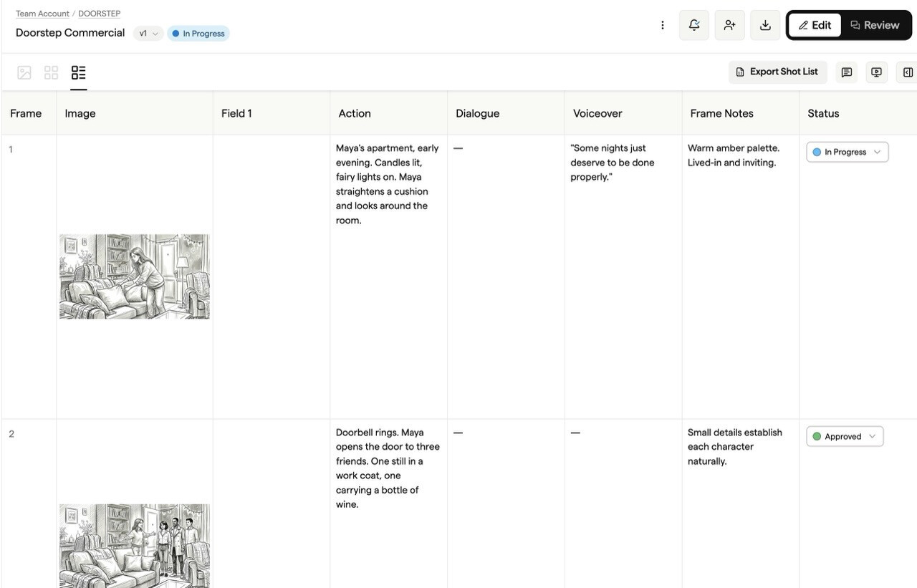Toggle the side panel icon

pyautogui.click(x=907, y=72)
